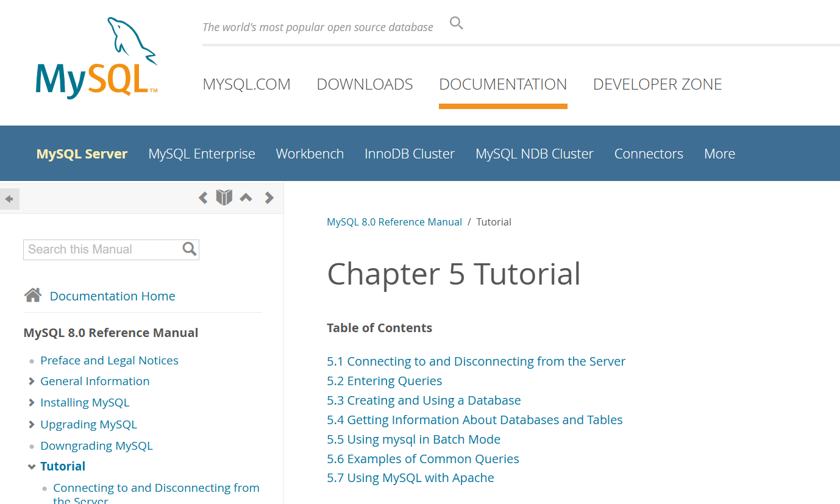This screenshot has height=504, width=840.
Task: Select the DOCUMENTATION tab
Action: point(503,84)
